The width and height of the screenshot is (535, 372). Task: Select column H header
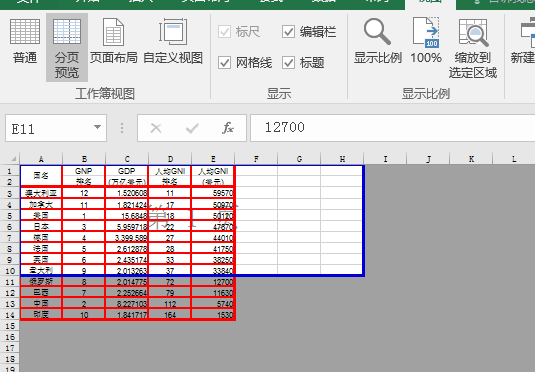342,159
